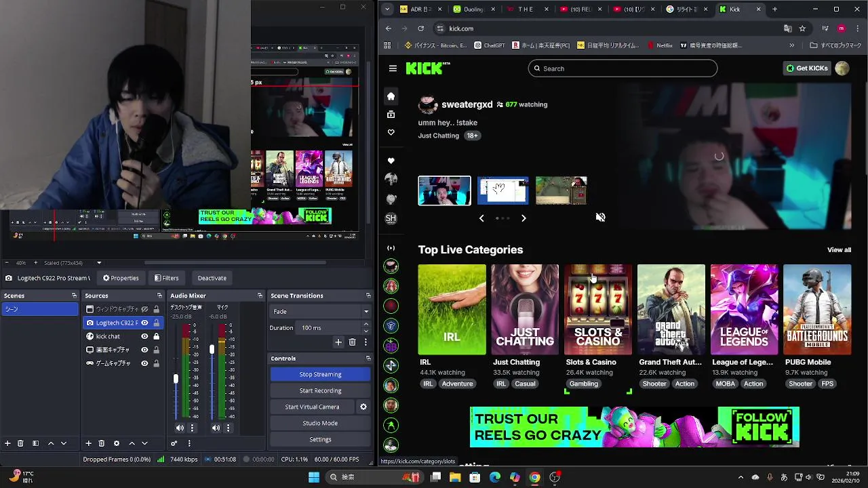The width and height of the screenshot is (868, 488).
Task: Open the Netflix bookmark
Action: tap(660, 45)
